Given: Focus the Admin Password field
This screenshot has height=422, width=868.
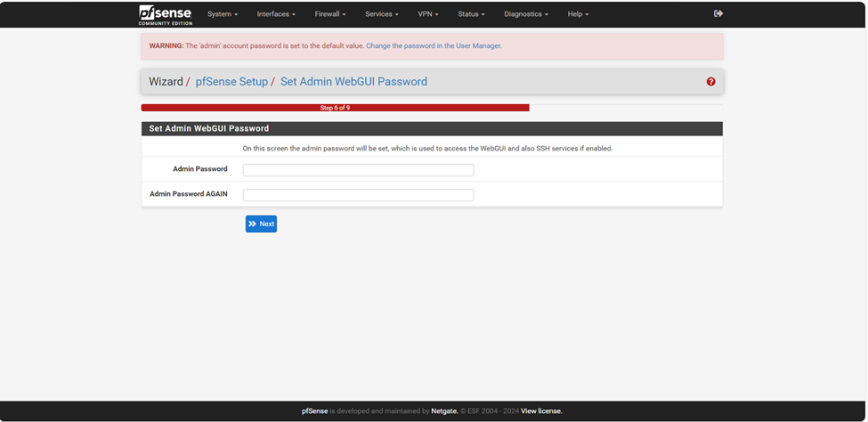Looking at the screenshot, I should (358, 170).
